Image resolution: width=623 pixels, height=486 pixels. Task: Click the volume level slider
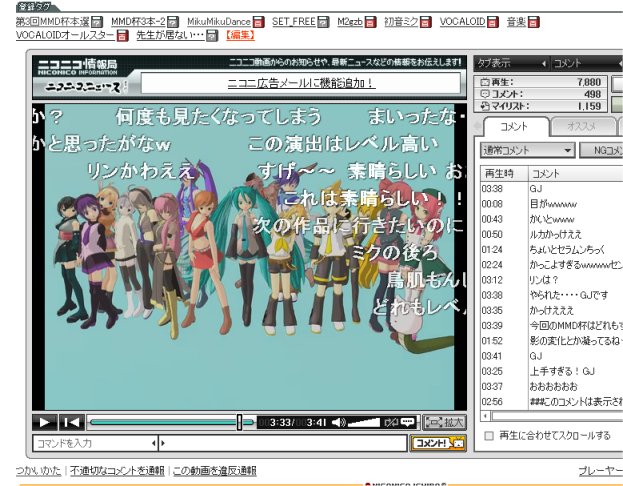coord(363,422)
